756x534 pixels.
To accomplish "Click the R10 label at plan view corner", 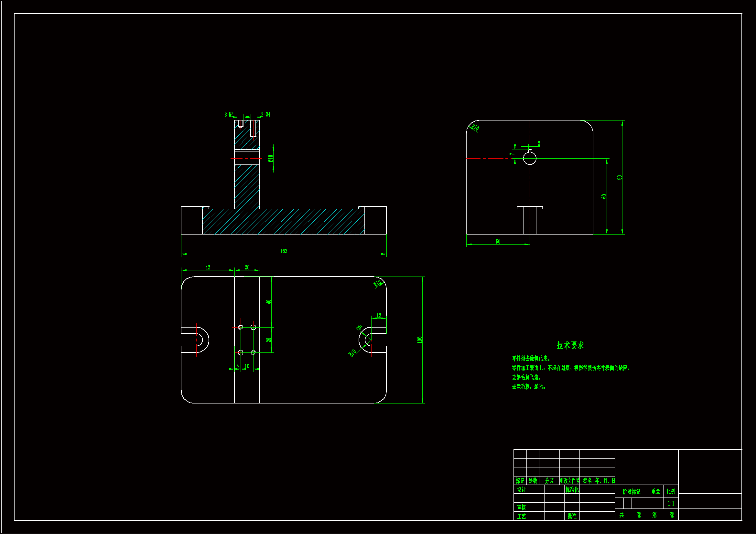I will 377,283.
